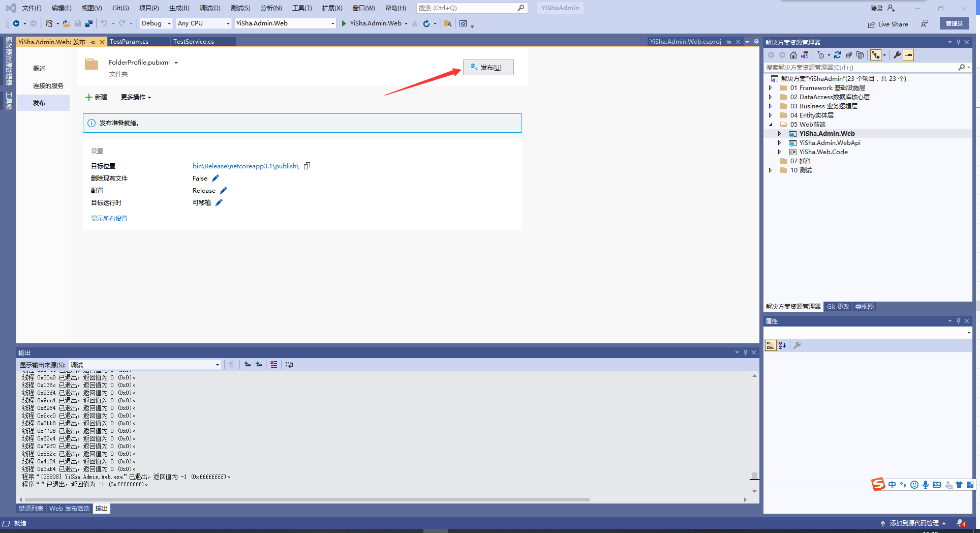
Task: Click the Show All Files icon in Solution Explorer
Action: point(860,55)
